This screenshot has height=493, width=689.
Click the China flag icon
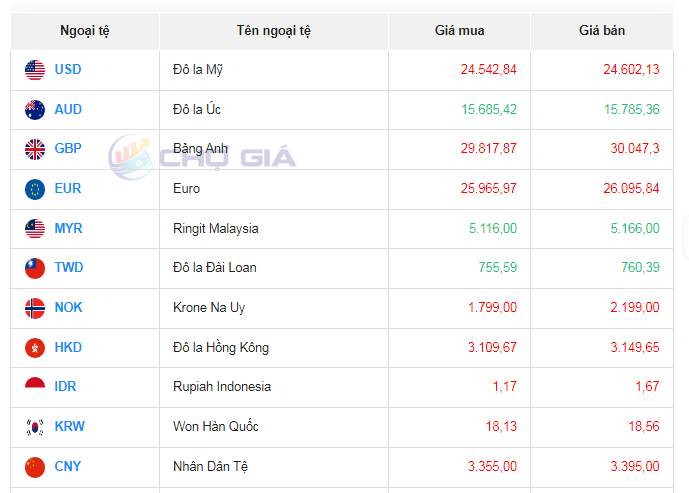(x=35, y=467)
